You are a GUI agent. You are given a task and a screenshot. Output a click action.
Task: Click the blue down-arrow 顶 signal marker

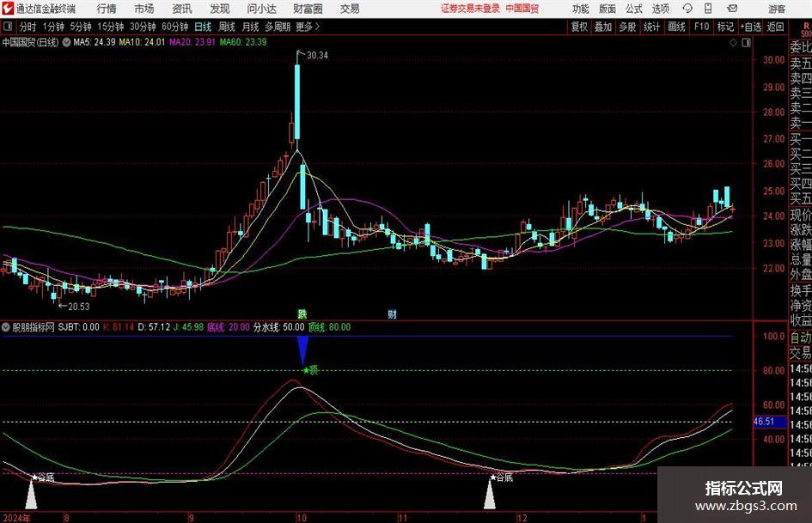(x=303, y=350)
